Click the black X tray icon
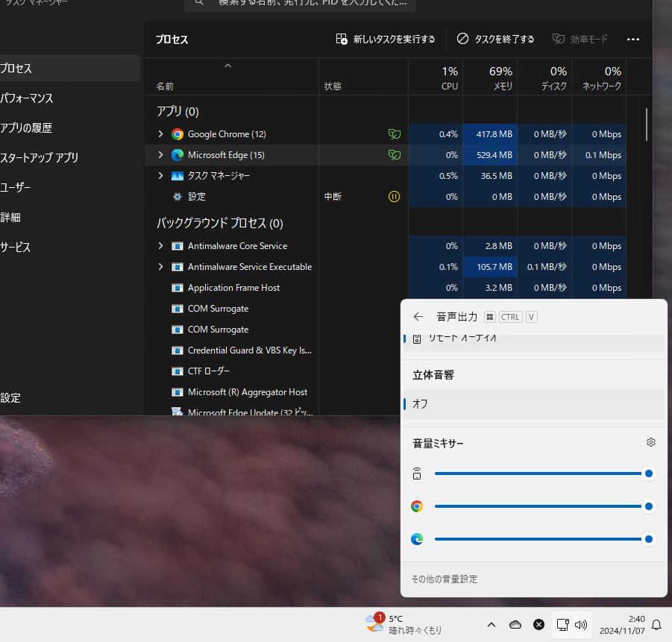Image resolution: width=672 pixels, height=642 pixels. [x=538, y=625]
